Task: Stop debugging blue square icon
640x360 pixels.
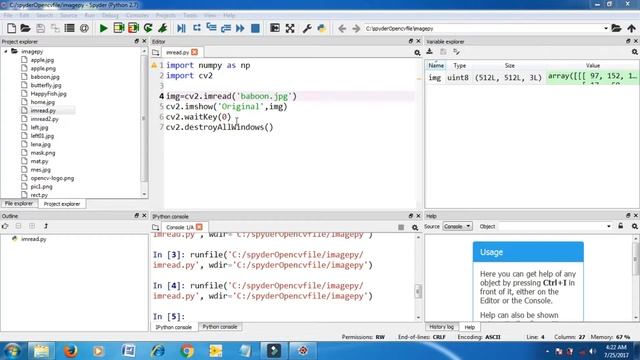Action: [x=255, y=28]
